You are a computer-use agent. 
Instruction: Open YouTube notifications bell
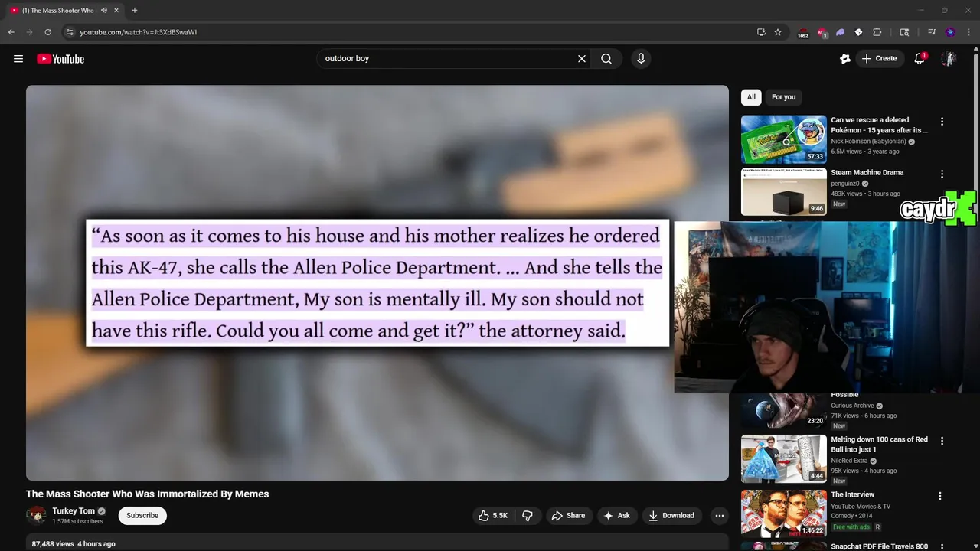[x=920, y=59]
